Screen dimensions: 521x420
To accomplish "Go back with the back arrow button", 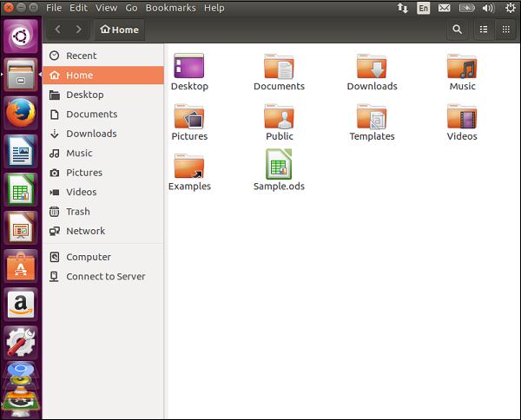I will tap(57, 30).
